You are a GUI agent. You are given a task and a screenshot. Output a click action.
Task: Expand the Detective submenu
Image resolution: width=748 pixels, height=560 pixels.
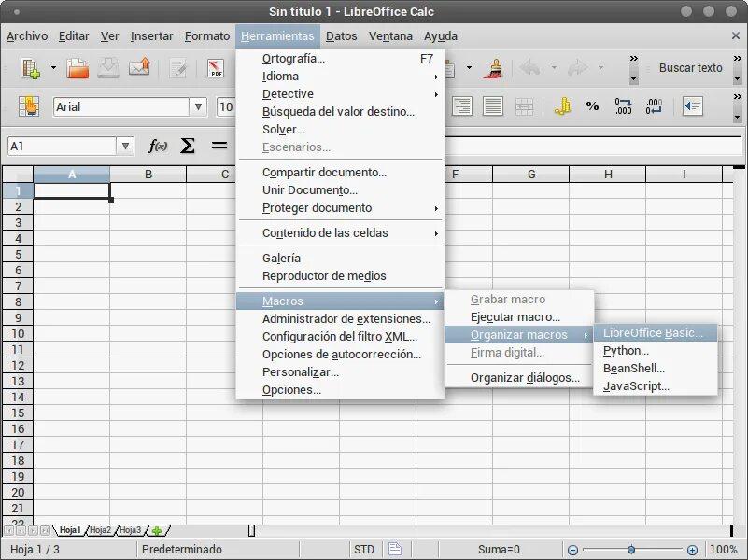pos(340,94)
